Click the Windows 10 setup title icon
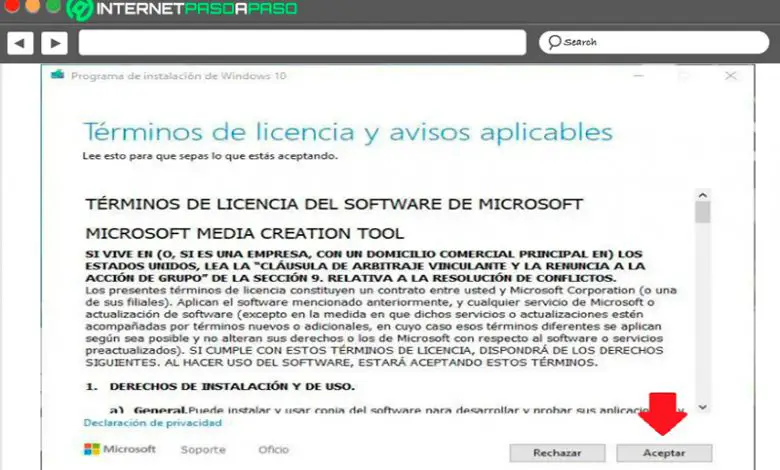The image size is (780, 470). point(58,75)
